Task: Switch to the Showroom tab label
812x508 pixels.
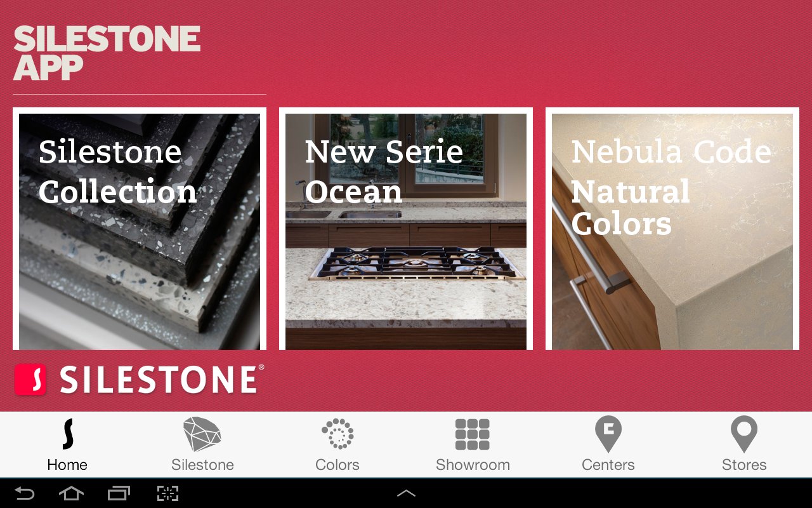Action: (473, 465)
